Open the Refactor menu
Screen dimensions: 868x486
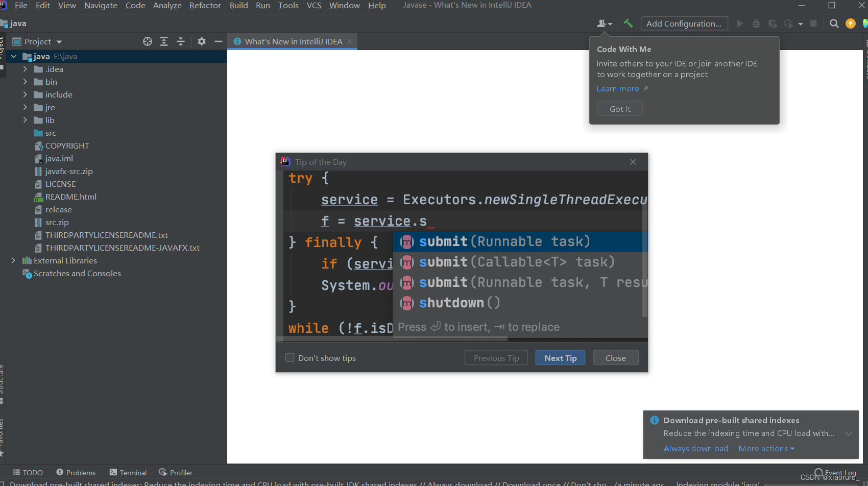pyautogui.click(x=205, y=5)
